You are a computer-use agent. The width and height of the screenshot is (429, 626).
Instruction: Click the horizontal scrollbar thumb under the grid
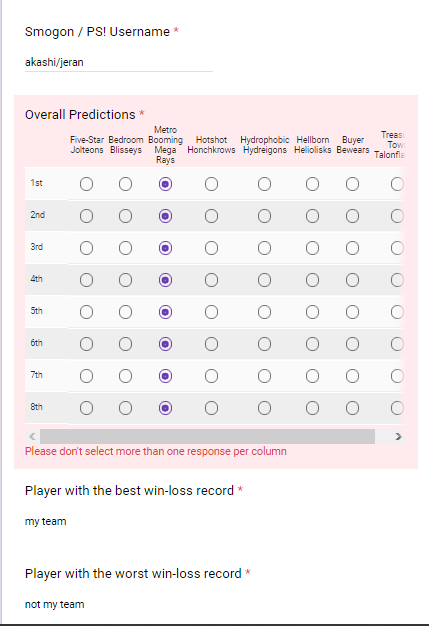[207, 436]
